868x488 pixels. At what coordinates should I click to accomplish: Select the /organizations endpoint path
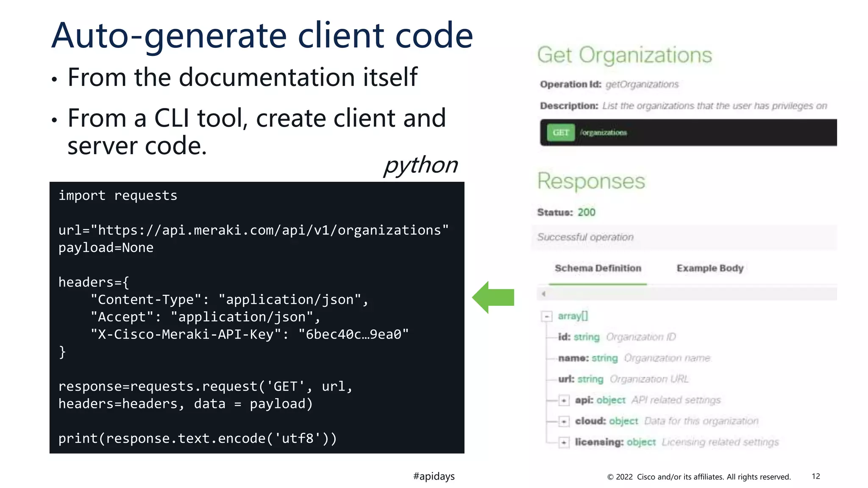click(x=604, y=133)
